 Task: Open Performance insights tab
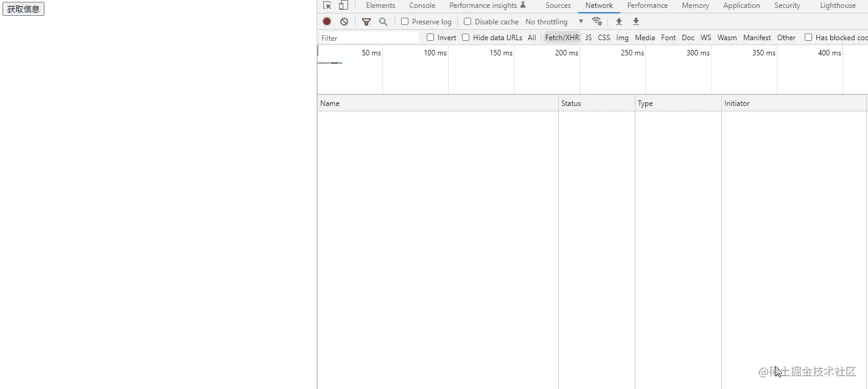(x=487, y=5)
